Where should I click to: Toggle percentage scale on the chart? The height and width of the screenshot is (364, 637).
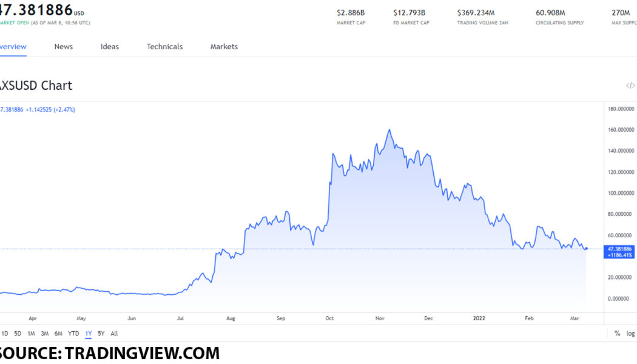[x=617, y=334]
